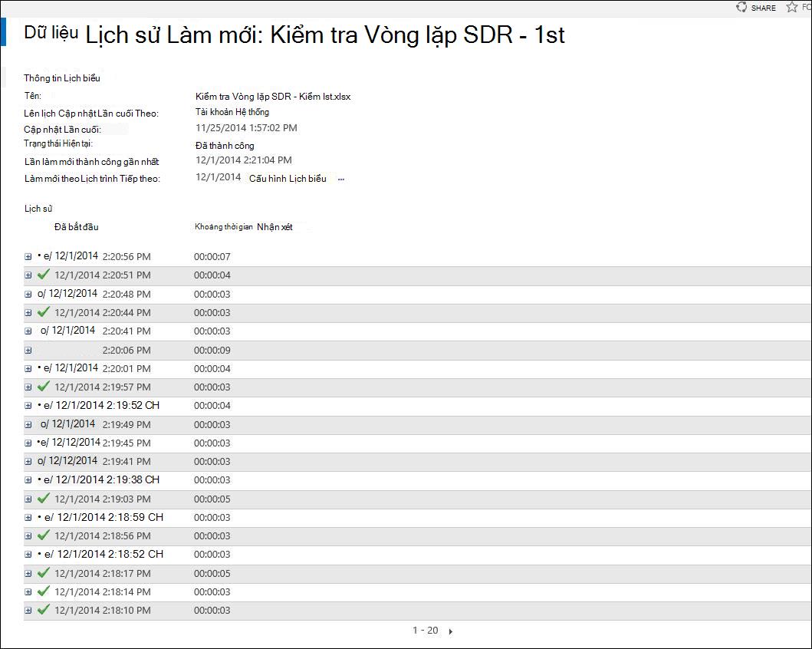Open the Cấu hình Lịch biểu link
Screen dimensions: 812x649
[288, 179]
